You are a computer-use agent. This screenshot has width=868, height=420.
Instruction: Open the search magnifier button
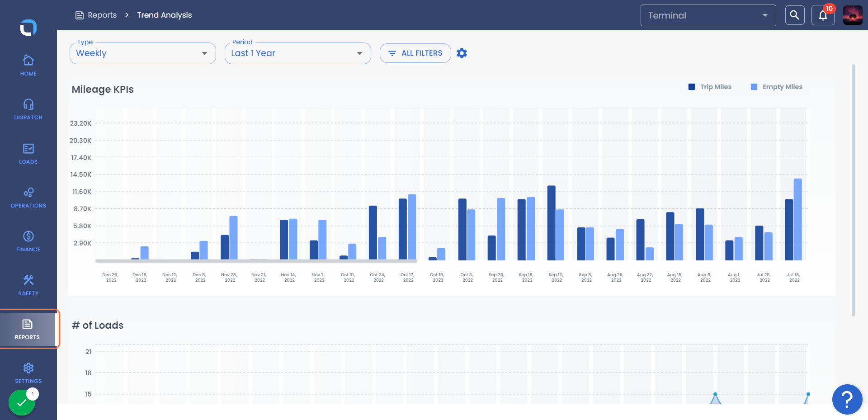[x=795, y=15]
